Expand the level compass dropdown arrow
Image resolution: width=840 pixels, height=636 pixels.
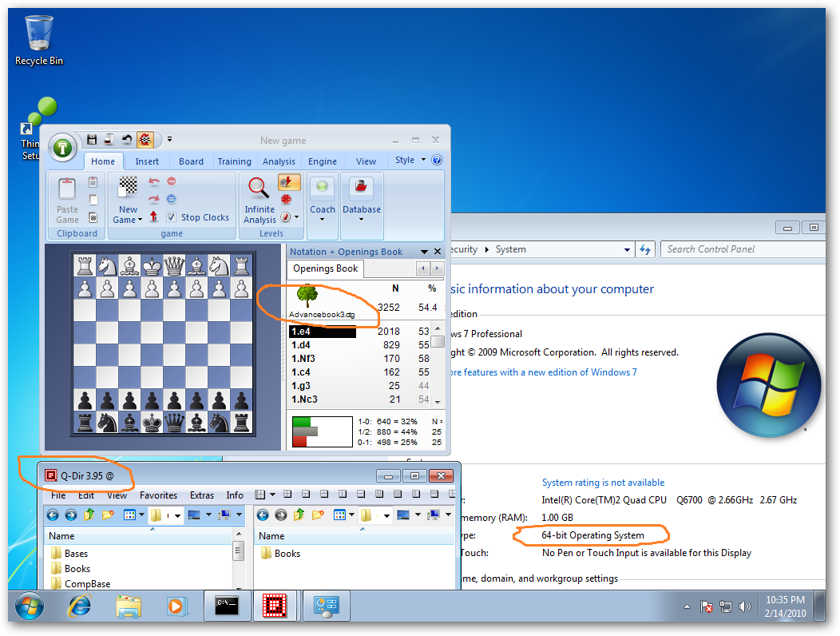tap(297, 217)
